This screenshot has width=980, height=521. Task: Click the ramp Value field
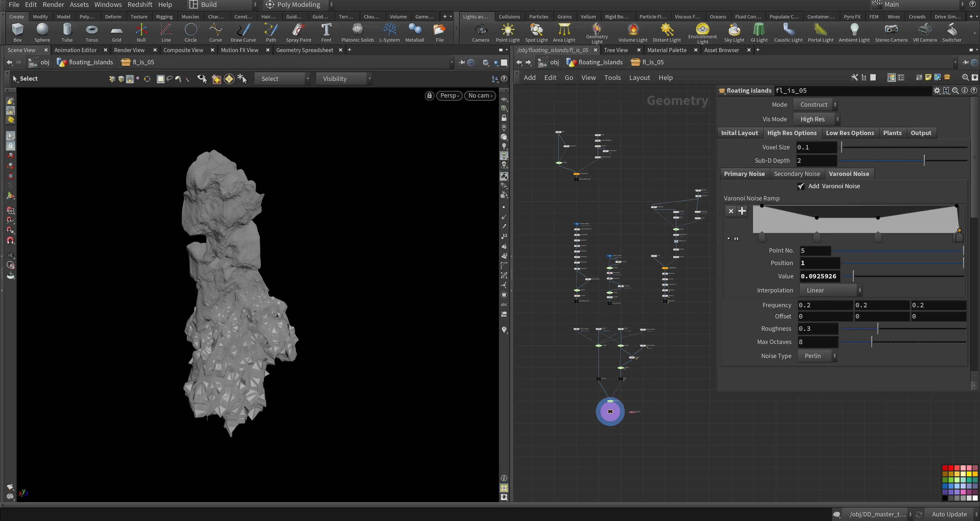tap(819, 276)
